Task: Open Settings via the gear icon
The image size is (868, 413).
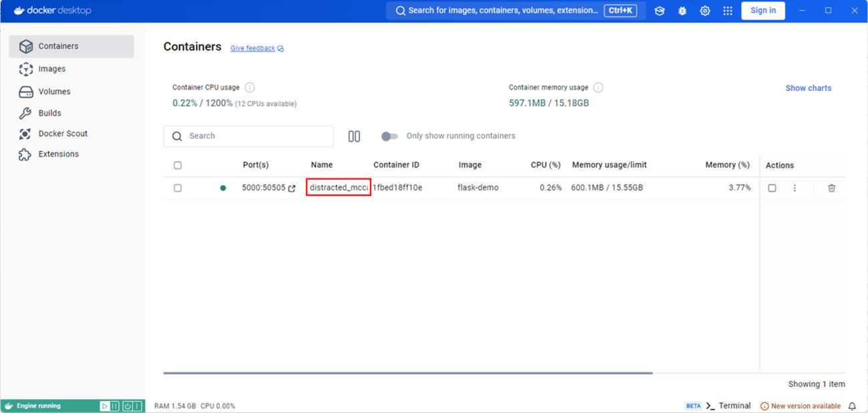Action: [704, 11]
